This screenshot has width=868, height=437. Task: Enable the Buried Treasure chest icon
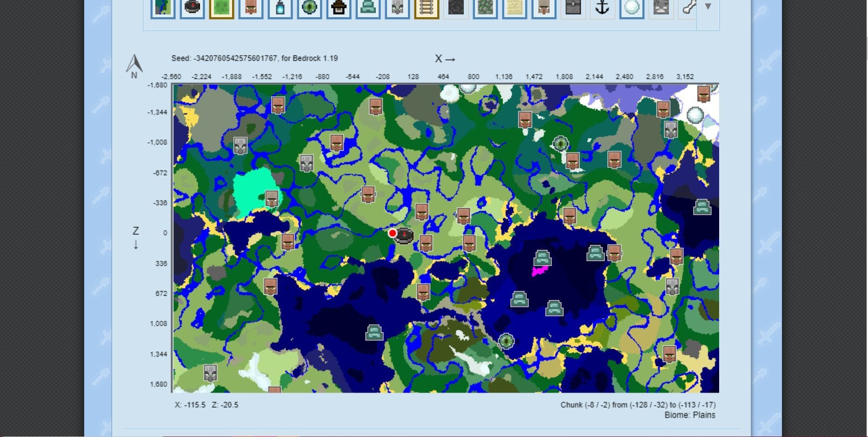[x=573, y=8]
